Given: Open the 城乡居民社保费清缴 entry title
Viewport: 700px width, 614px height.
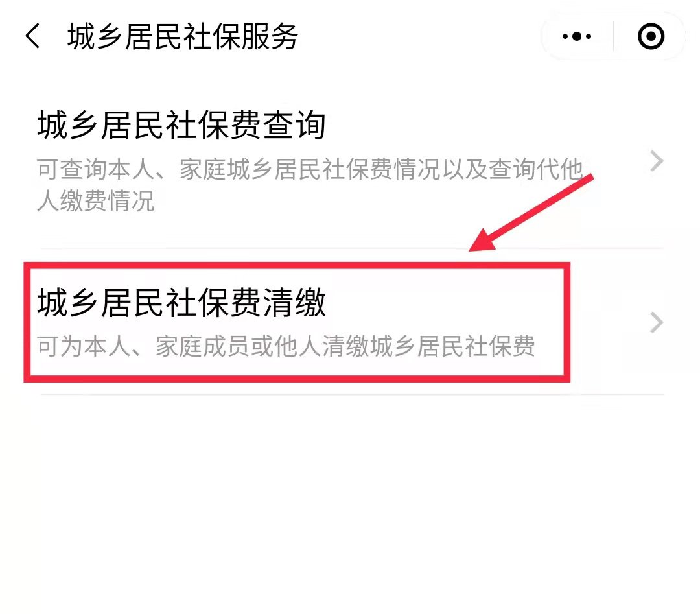Looking at the screenshot, I should 181,302.
